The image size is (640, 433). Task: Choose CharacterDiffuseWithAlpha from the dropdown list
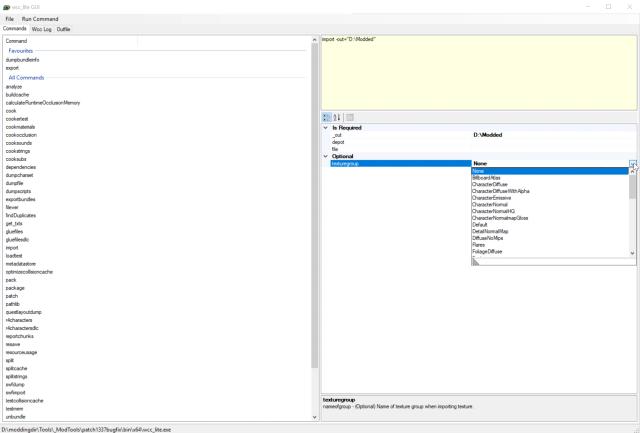pos(550,191)
